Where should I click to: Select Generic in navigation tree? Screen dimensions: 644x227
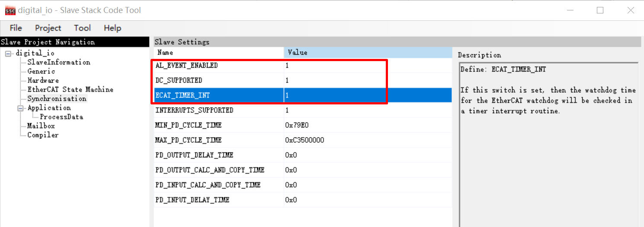click(41, 71)
